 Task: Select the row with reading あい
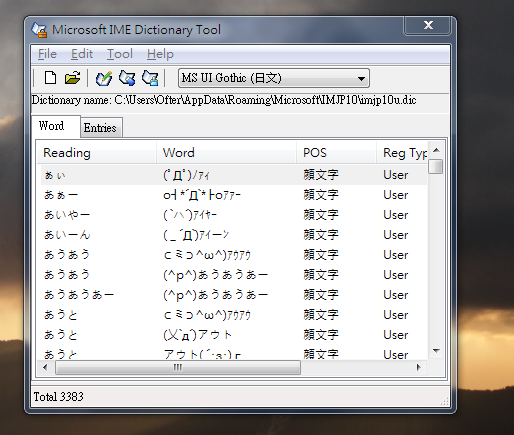[234, 175]
